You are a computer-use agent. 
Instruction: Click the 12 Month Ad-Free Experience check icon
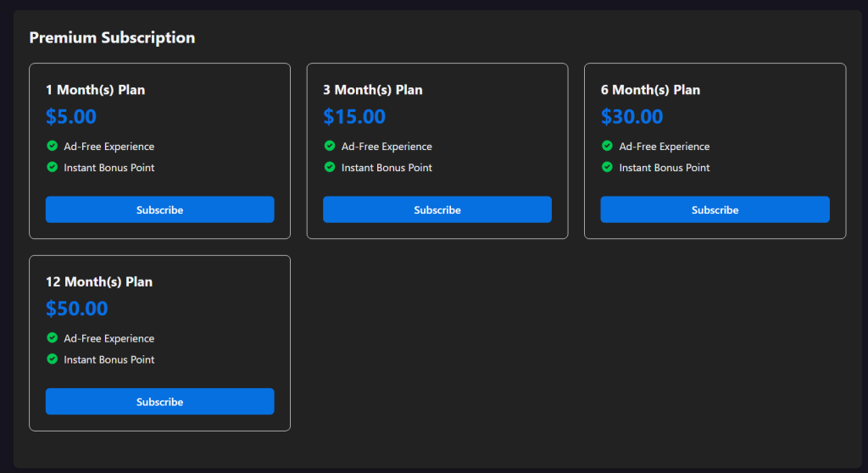(x=53, y=337)
